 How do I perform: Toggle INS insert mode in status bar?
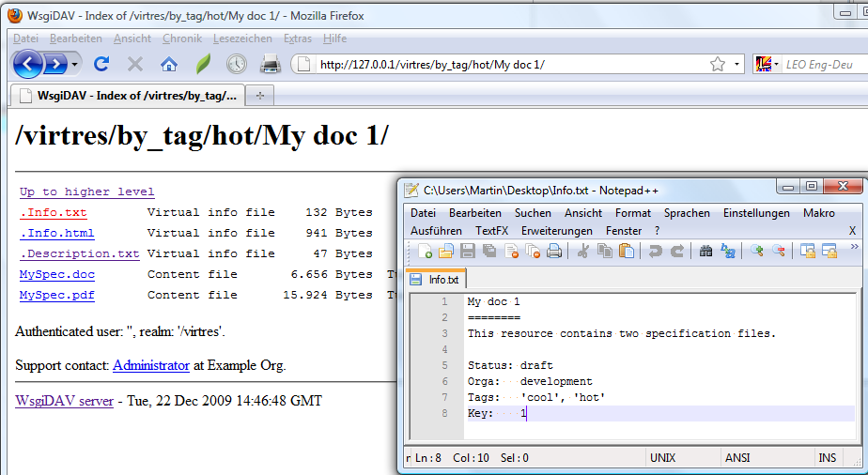[x=828, y=458]
